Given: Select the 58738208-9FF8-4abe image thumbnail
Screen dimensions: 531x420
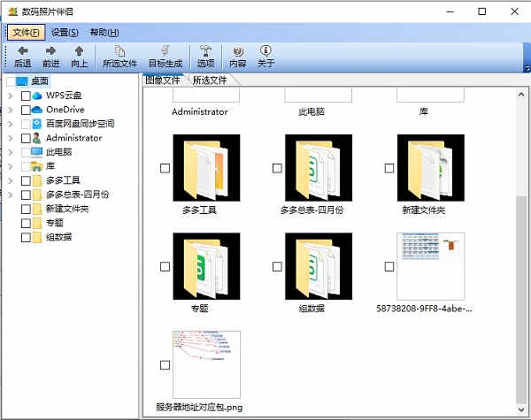Looking at the screenshot, I should tap(430, 266).
